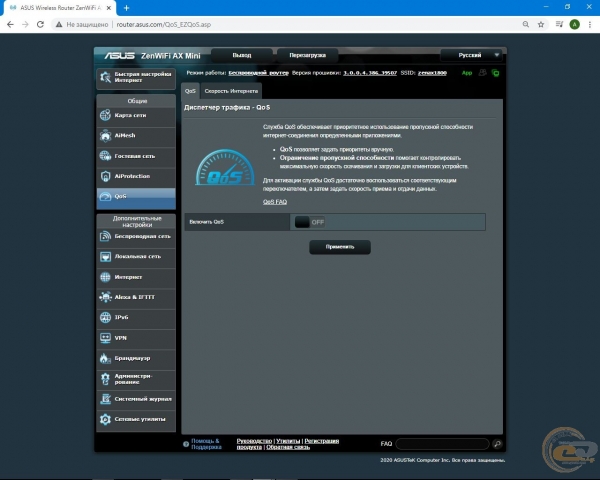Click the Help & Support question icon

(x=186, y=444)
